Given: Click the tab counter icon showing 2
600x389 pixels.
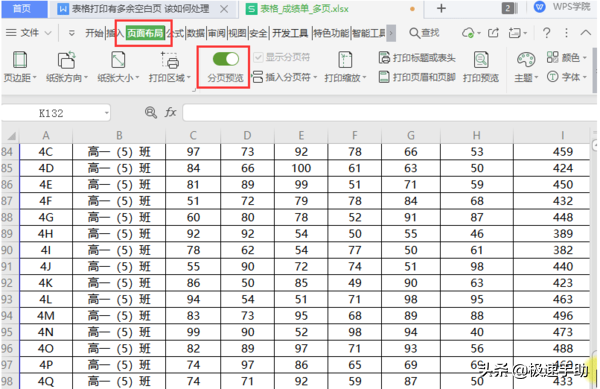Looking at the screenshot, I should (x=509, y=8).
